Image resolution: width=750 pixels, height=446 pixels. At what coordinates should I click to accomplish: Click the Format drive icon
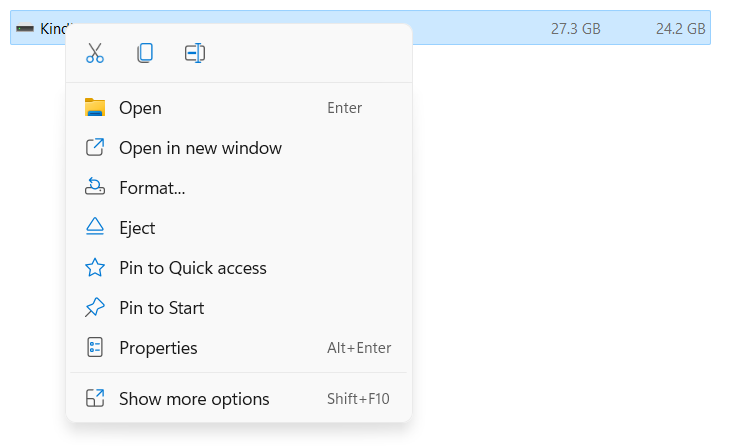95,188
